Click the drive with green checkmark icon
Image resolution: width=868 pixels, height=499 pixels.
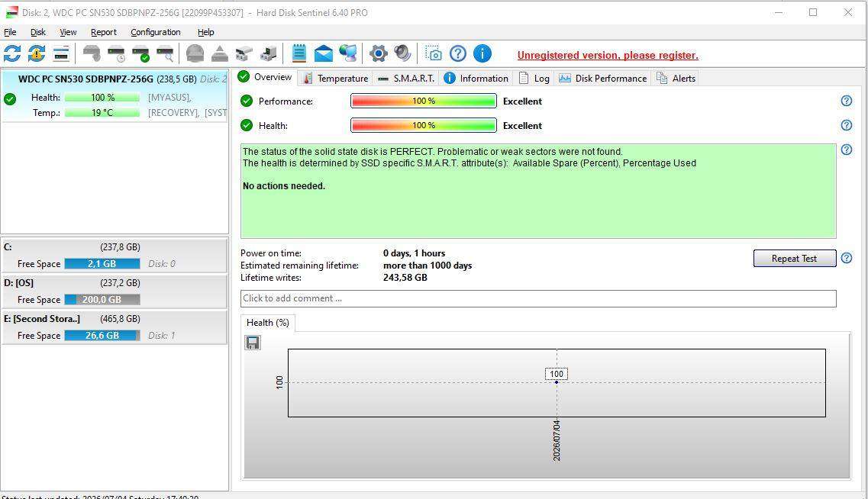coord(140,53)
